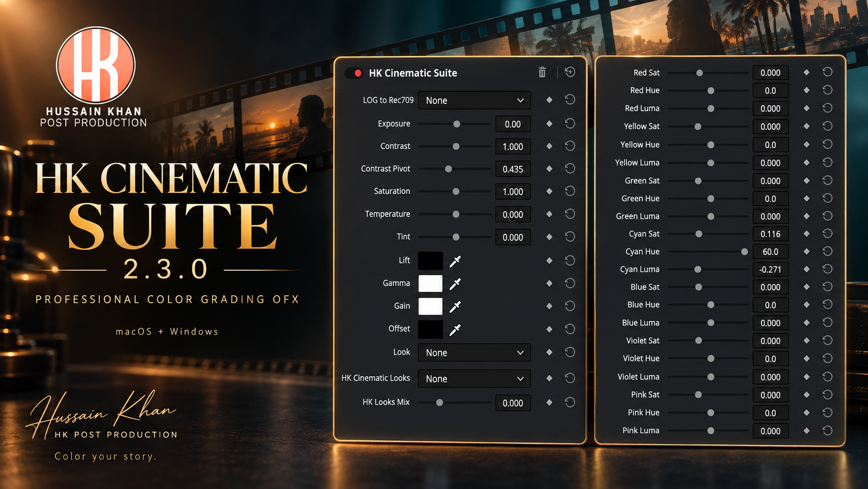Click the Cyan Sat value 0.116
The height and width of the screenshot is (489, 868).
(770, 234)
